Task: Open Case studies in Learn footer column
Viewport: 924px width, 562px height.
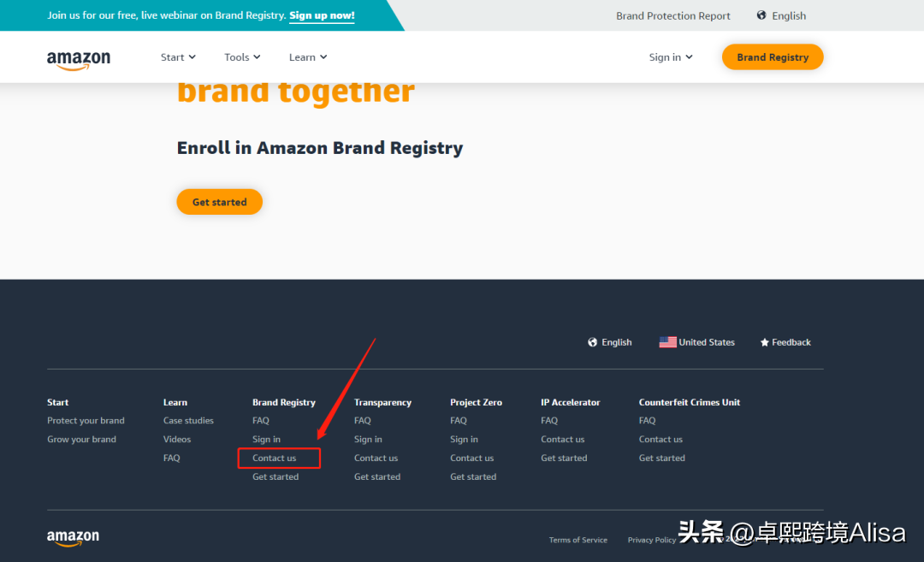Action: pyautogui.click(x=188, y=421)
